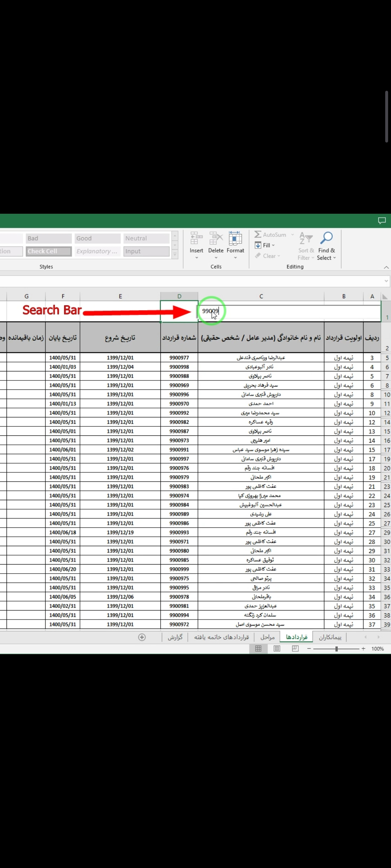This screenshot has width=391, height=868.
Task: Select contract number 9900998 cell
Action: click(179, 367)
